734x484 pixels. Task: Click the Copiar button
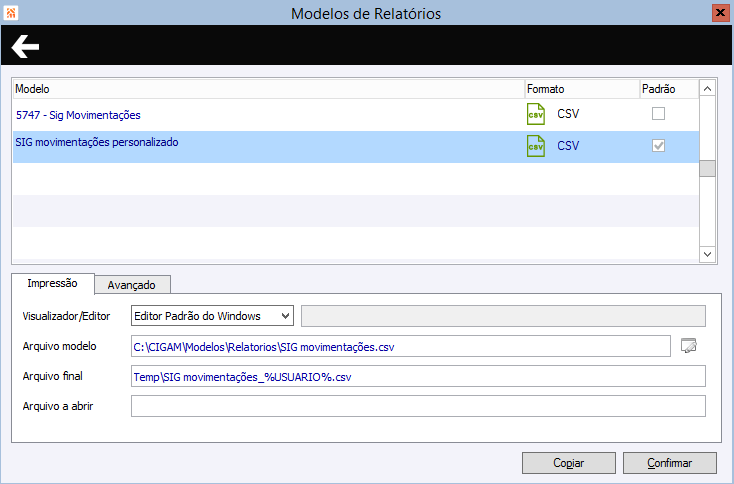click(568, 463)
